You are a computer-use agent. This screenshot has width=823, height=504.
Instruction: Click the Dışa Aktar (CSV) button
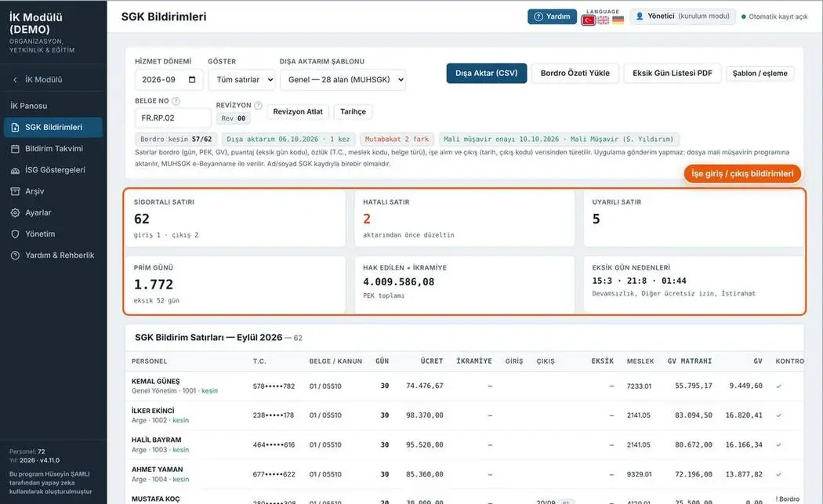[x=487, y=73]
